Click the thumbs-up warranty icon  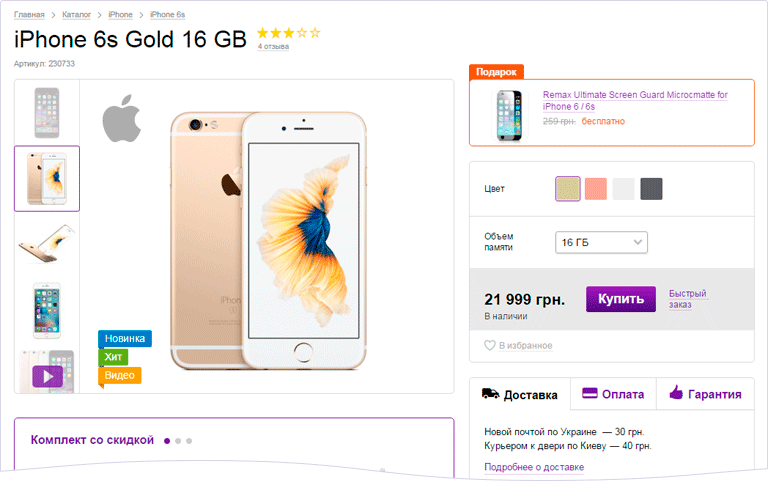click(676, 394)
